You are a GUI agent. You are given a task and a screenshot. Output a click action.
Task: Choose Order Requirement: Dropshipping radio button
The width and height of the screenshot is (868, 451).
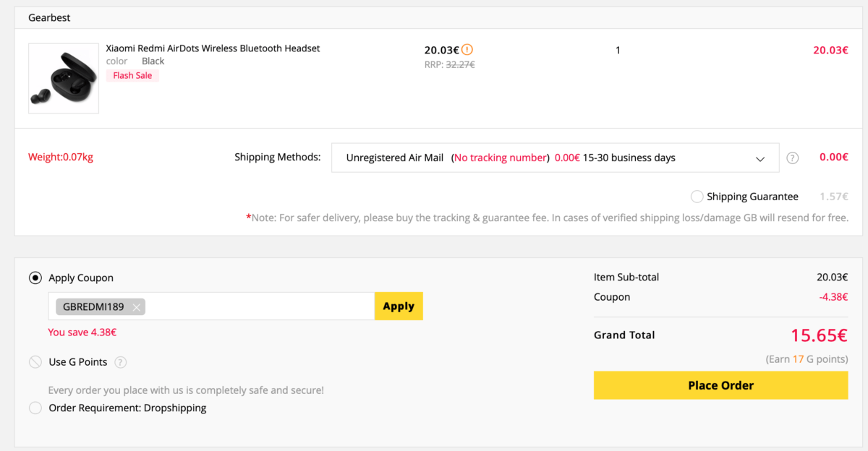35,408
